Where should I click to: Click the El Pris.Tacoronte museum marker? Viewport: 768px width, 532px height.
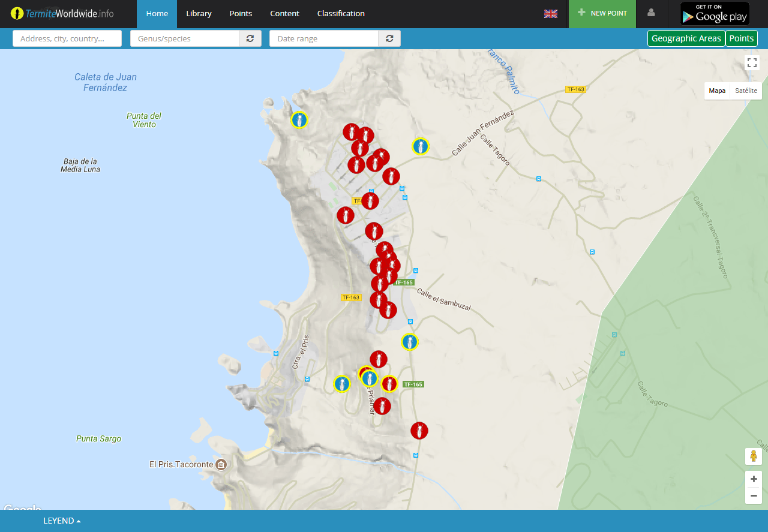(221, 465)
